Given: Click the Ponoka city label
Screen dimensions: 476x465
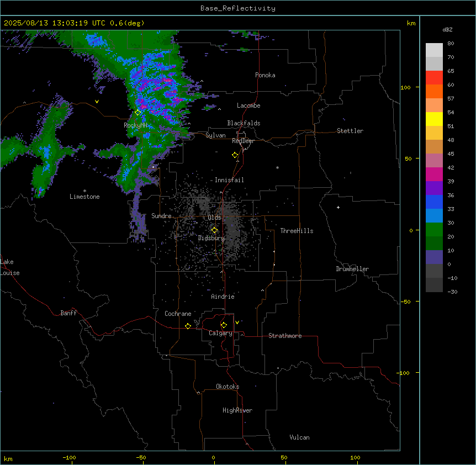Looking at the screenshot, I should click(x=265, y=75).
